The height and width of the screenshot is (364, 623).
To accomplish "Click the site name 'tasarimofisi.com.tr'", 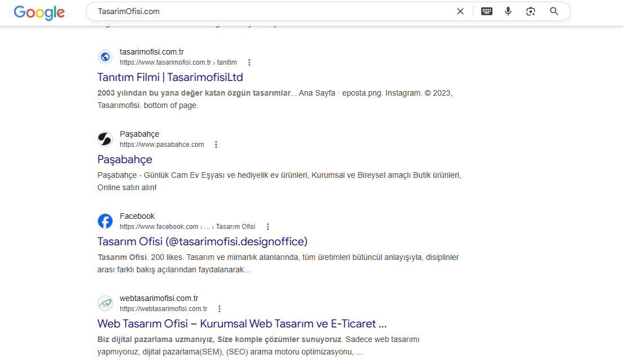I will tap(152, 52).
